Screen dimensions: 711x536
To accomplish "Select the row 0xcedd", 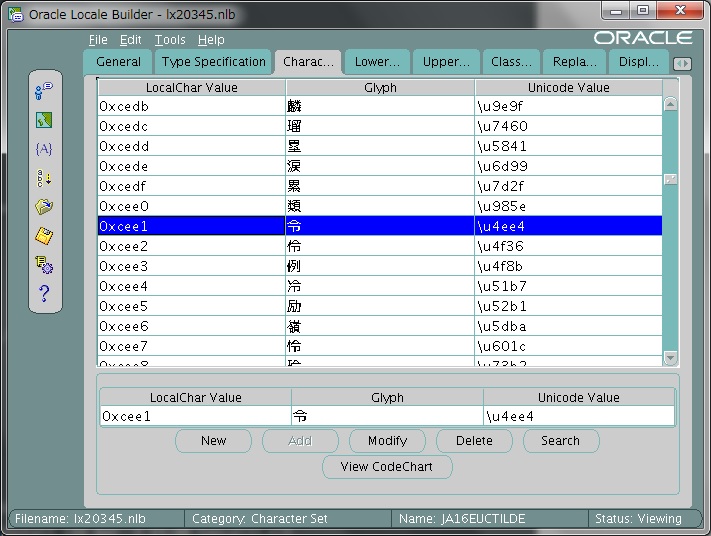I will pyautogui.click(x=380, y=146).
